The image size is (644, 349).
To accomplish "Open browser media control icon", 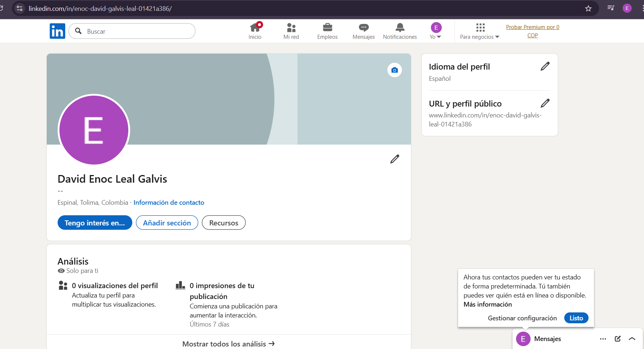I will point(611,8).
